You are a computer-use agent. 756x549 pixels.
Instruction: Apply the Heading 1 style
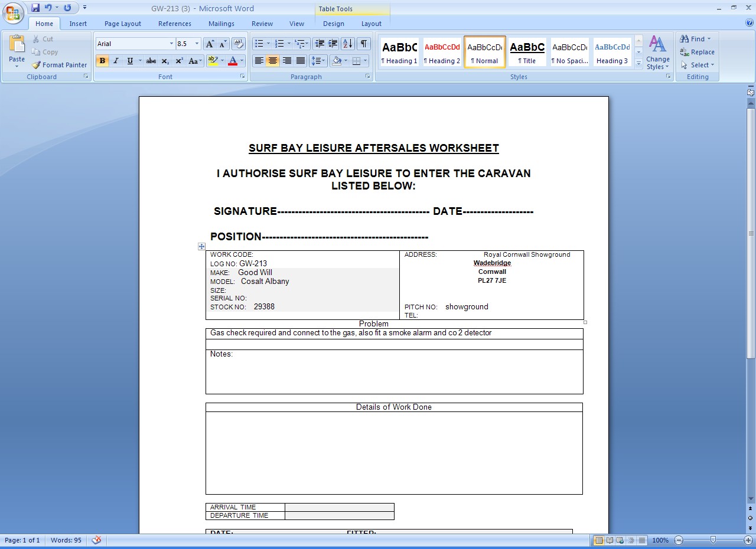point(399,52)
